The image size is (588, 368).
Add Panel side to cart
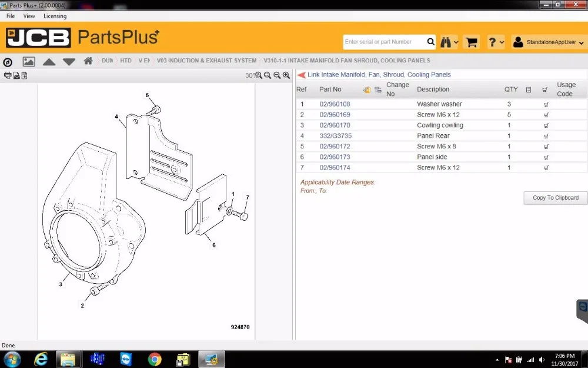click(546, 157)
